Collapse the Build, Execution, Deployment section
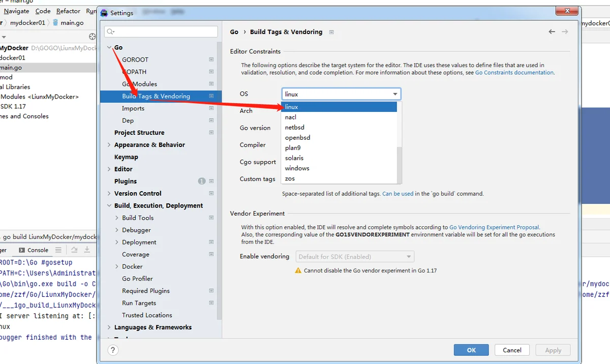Screen dimensions: 610x364 pyautogui.click(x=109, y=206)
